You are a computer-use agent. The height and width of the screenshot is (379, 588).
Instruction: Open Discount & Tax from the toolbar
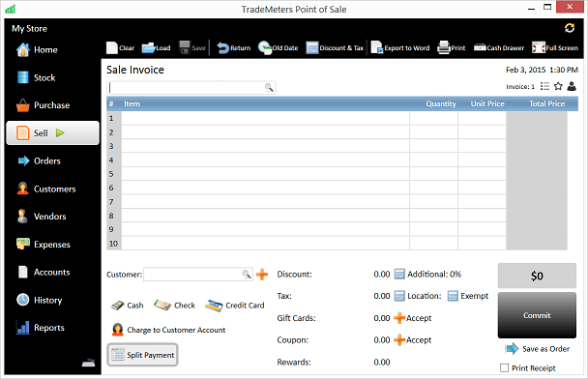(x=335, y=48)
